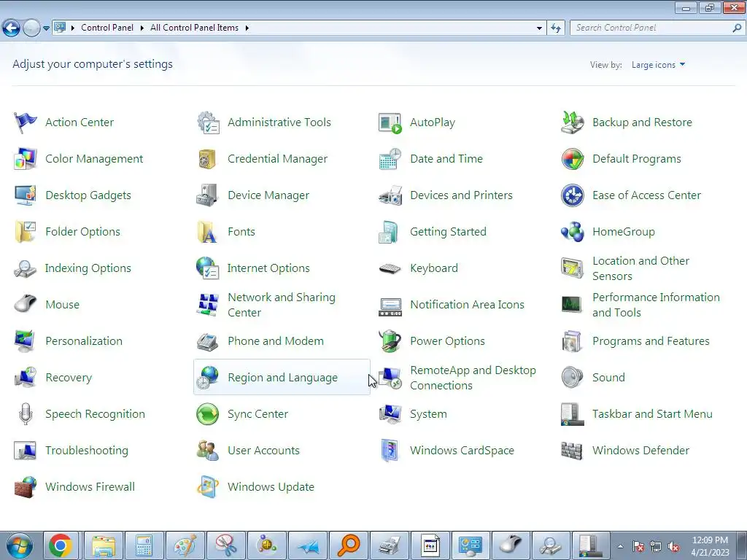
Task: Open the Notification Area Icons link
Action: pos(467,305)
